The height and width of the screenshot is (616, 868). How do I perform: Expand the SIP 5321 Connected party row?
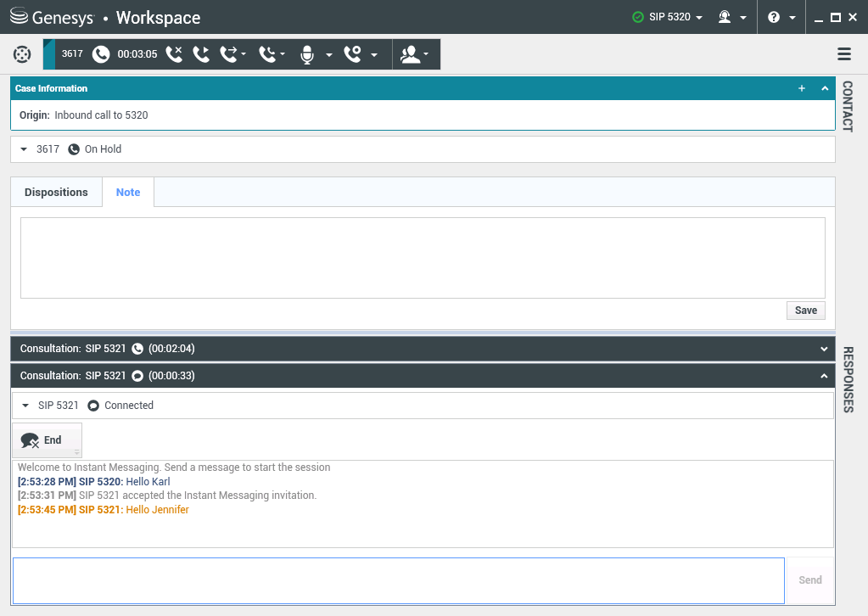tap(25, 406)
